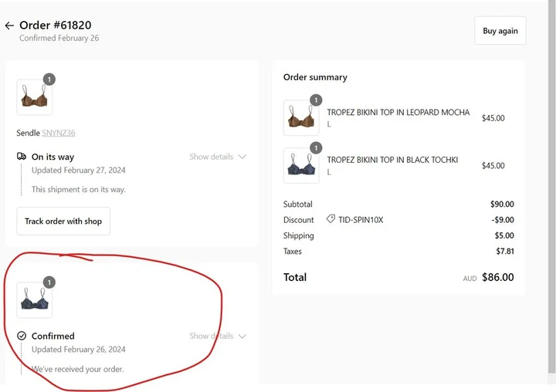Image resolution: width=556 pixels, height=392 pixels.
Task: Click the chevron arrow in the On its way row
Action: [242, 157]
